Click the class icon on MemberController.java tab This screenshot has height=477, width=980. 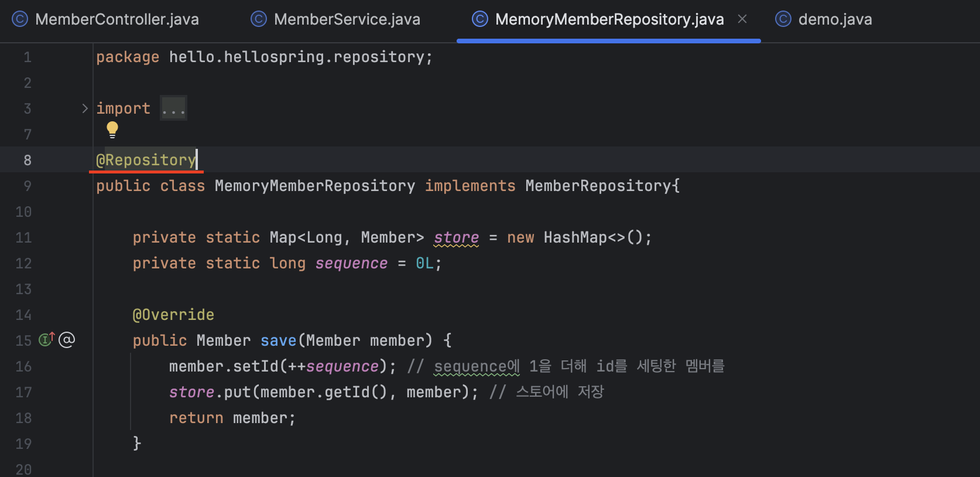coord(20,19)
